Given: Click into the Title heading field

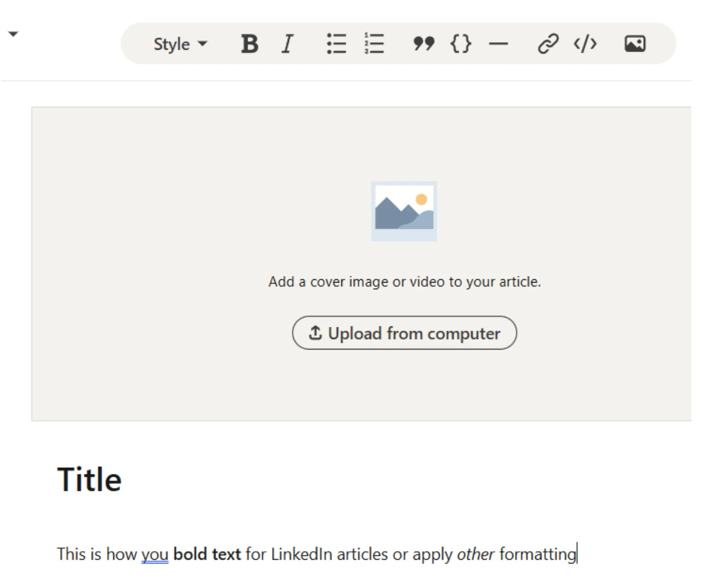Looking at the screenshot, I should pyautogui.click(x=90, y=479).
